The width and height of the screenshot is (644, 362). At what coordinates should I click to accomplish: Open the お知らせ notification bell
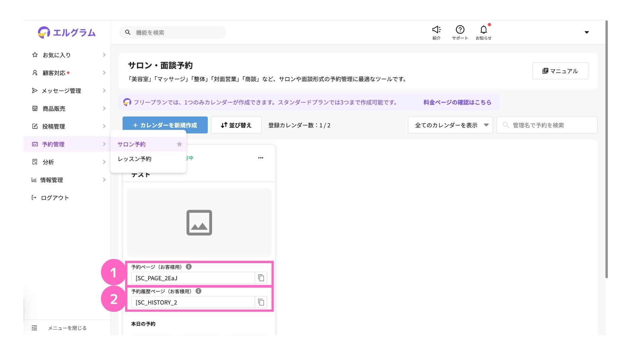[x=483, y=30]
